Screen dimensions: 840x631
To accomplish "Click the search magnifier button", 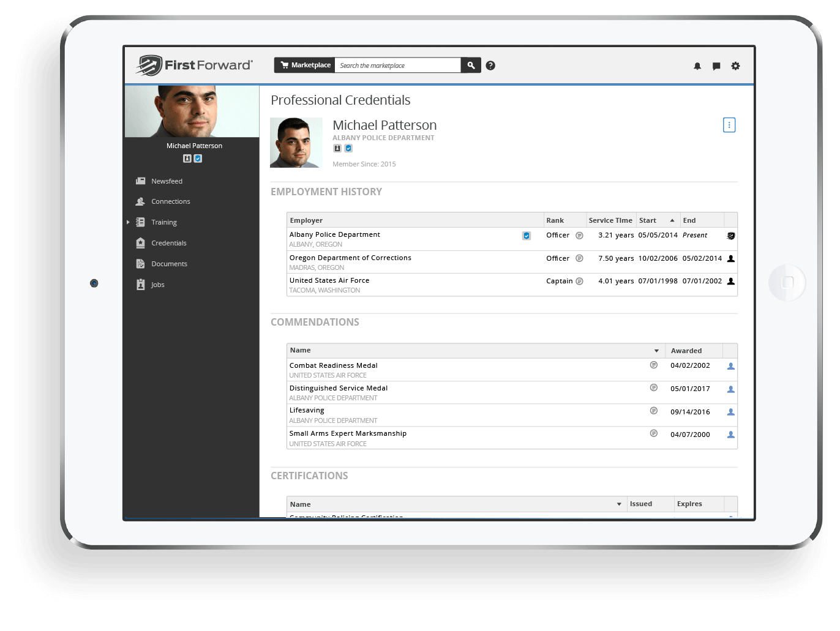I will [471, 65].
